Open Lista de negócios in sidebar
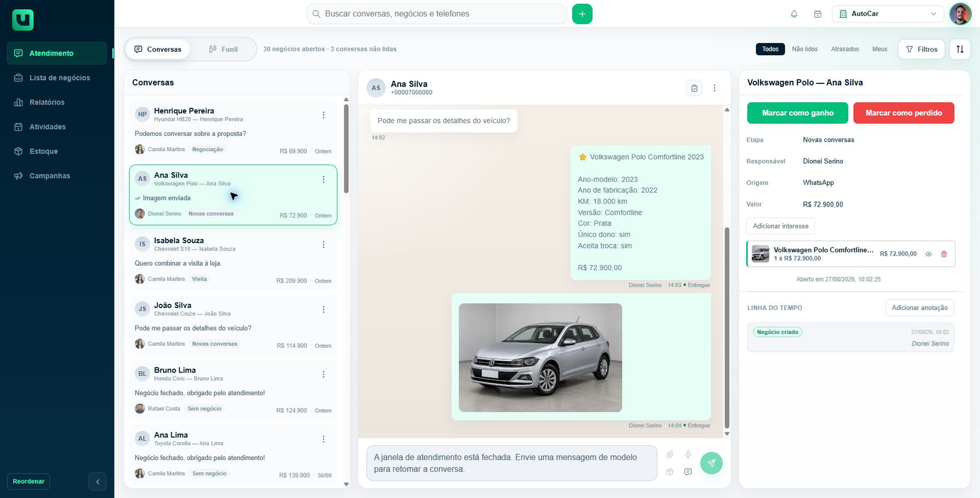The height and width of the screenshot is (498, 980). tap(57, 78)
